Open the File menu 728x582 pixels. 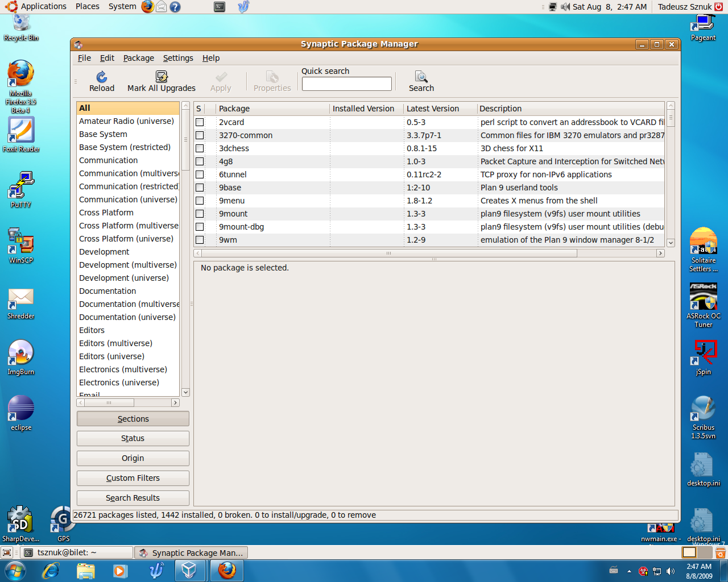pyautogui.click(x=84, y=58)
